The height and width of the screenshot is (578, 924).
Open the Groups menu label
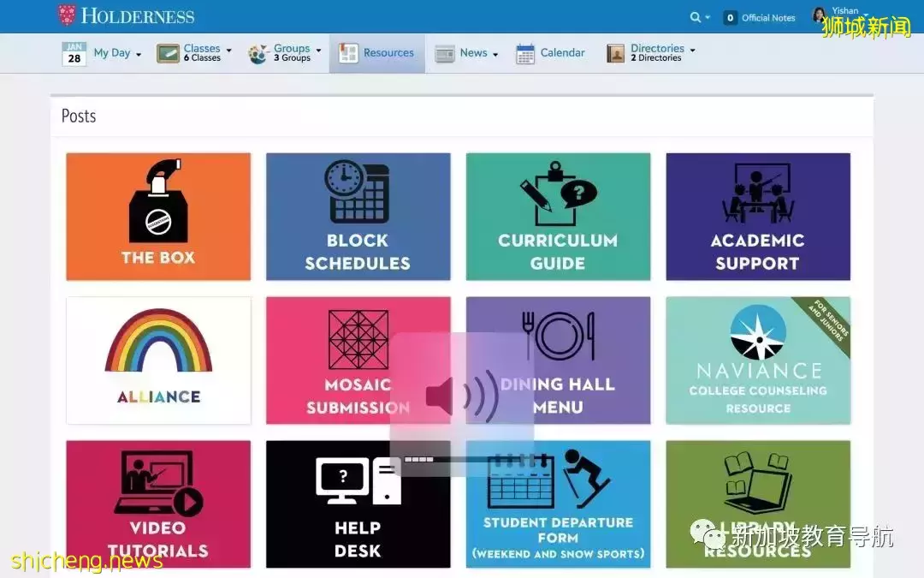pos(292,48)
